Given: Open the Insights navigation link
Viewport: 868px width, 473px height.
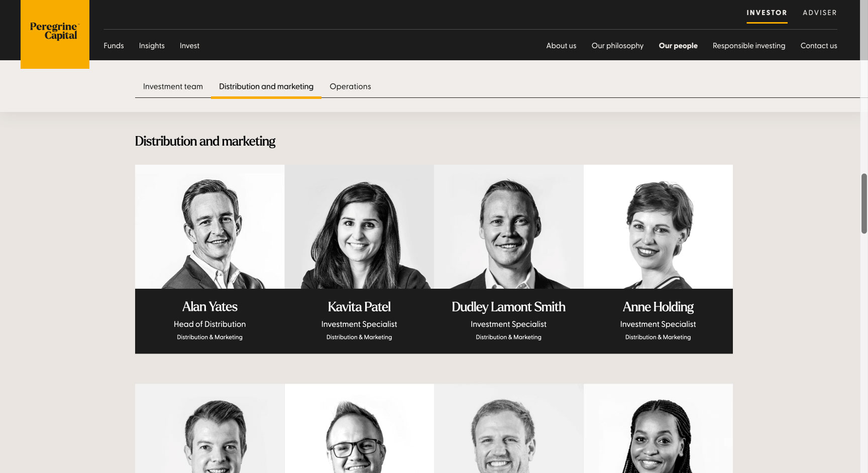Looking at the screenshot, I should click(152, 46).
